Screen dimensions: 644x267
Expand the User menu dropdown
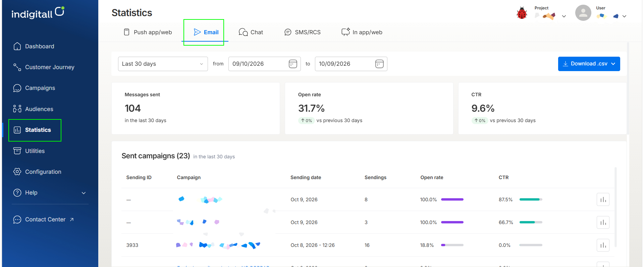(624, 16)
